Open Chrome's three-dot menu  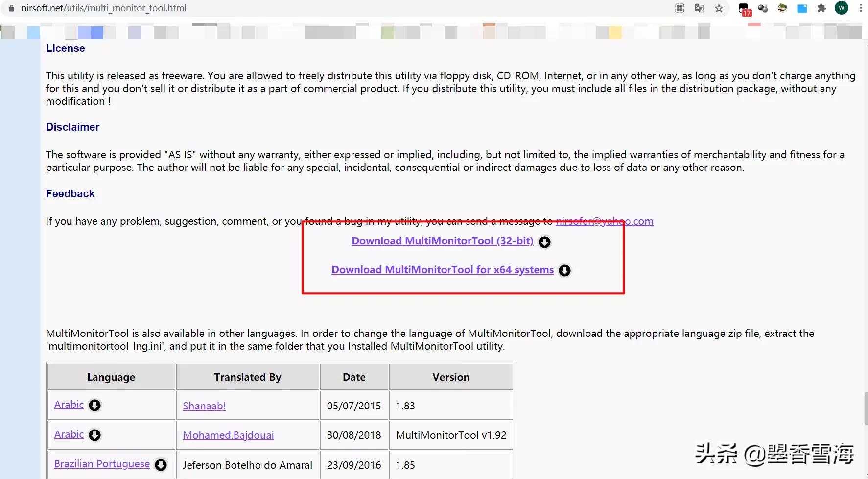pyautogui.click(x=861, y=8)
